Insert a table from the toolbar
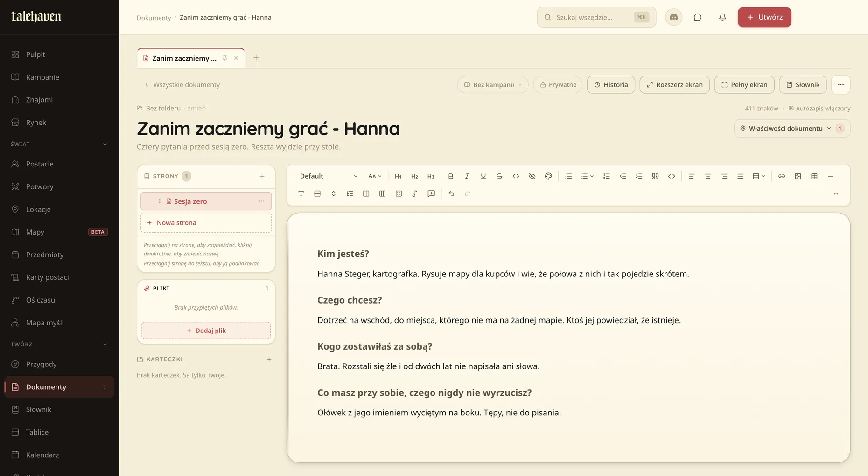Screen dimensions: 868x476 click(814, 176)
